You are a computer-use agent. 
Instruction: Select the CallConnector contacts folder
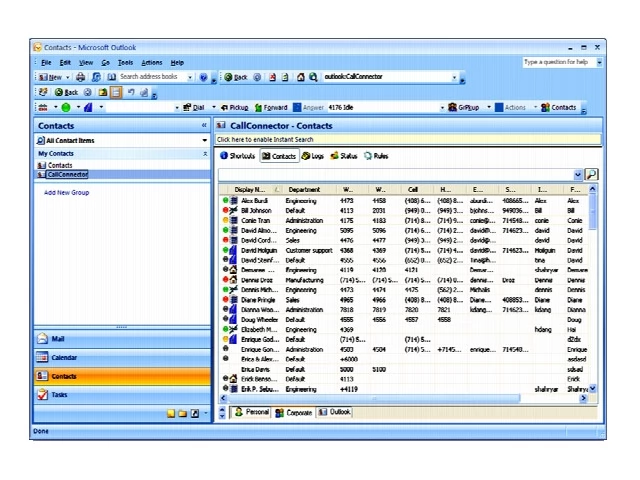(67, 174)
